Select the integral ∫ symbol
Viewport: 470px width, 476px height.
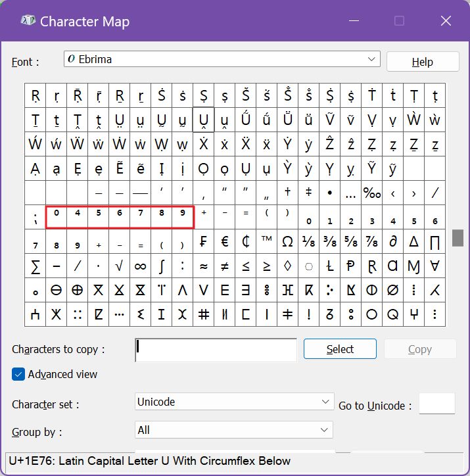[x=162, y=266]
